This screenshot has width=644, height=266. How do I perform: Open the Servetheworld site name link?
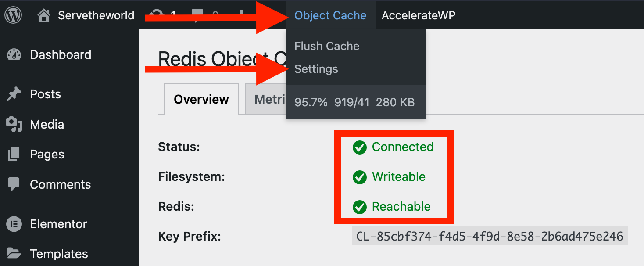coord(96,15)
